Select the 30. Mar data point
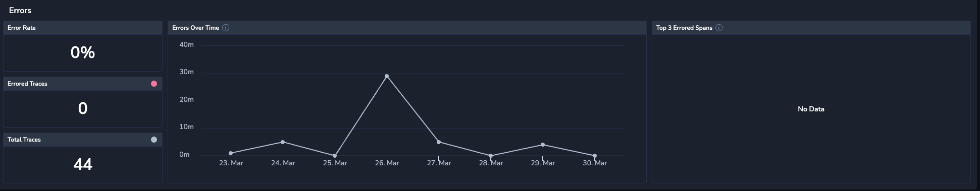 595,156
